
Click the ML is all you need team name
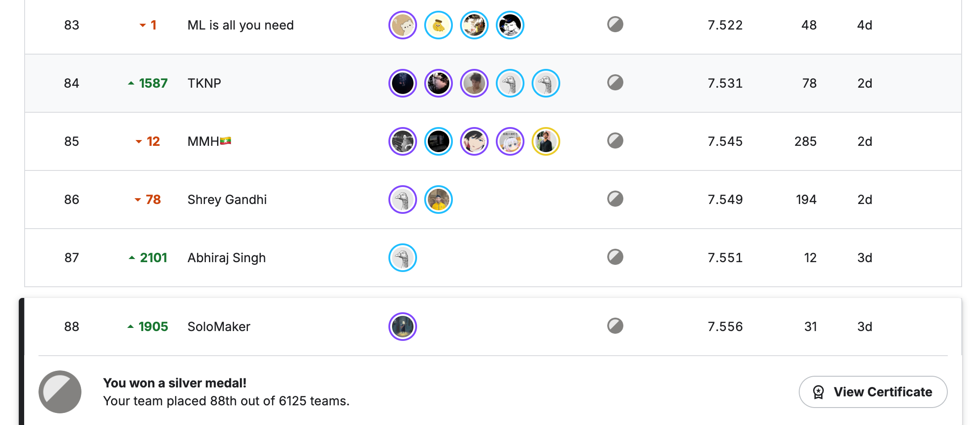click(x=241, y=25)
